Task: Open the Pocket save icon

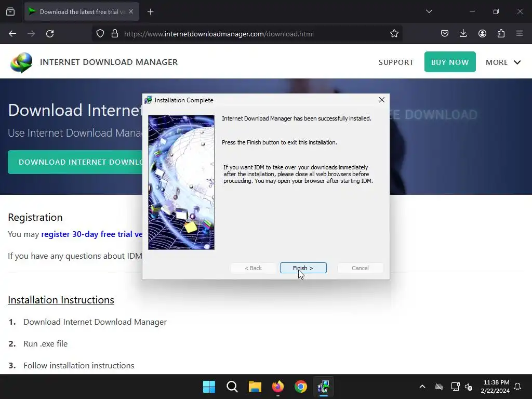Action: tap(445, 33)
